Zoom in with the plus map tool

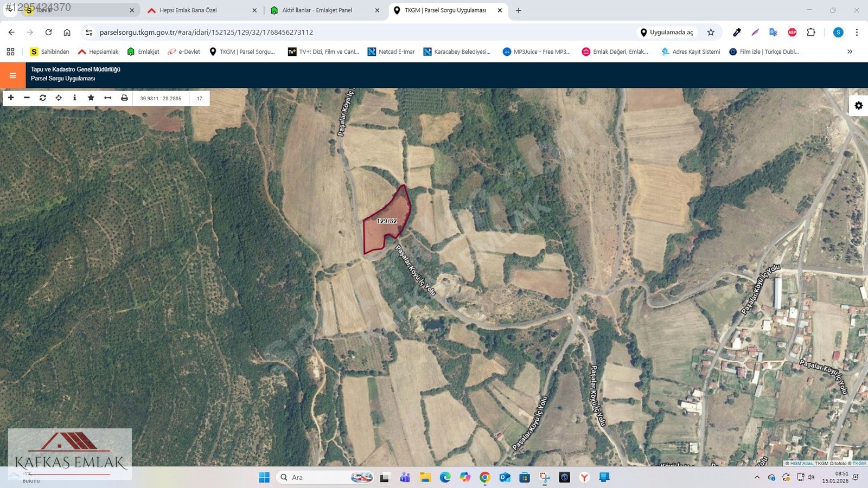pyautogui.click(x=11, y=98)
